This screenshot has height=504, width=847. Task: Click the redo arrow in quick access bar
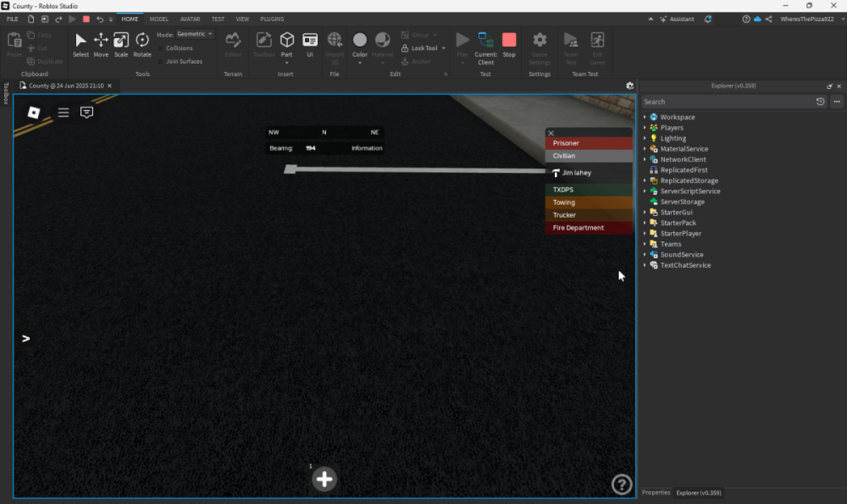coord(58,19)
